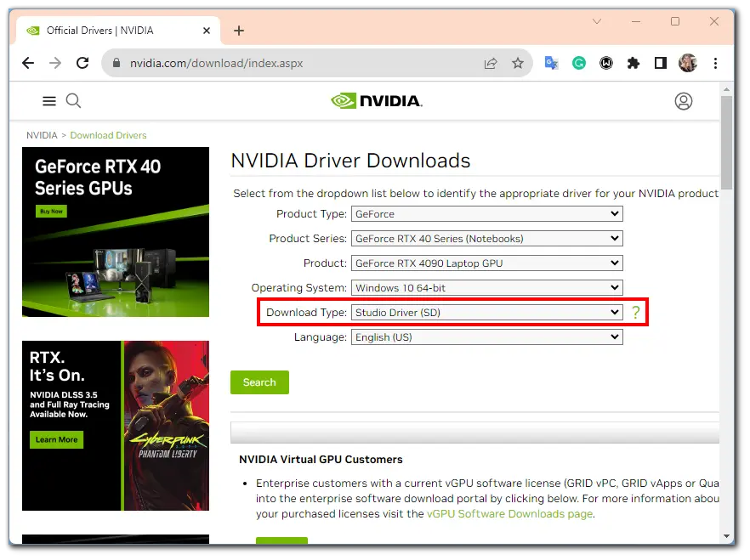This screenshot has height=560, width=750.
Task: Click the Operating System label
Action: [299, 287]
